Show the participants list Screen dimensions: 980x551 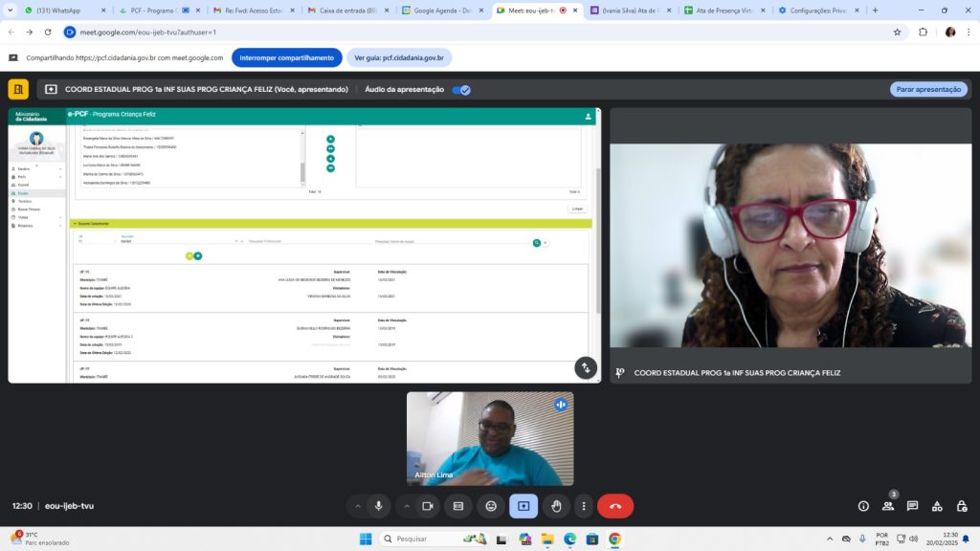(x=888, y=506)
